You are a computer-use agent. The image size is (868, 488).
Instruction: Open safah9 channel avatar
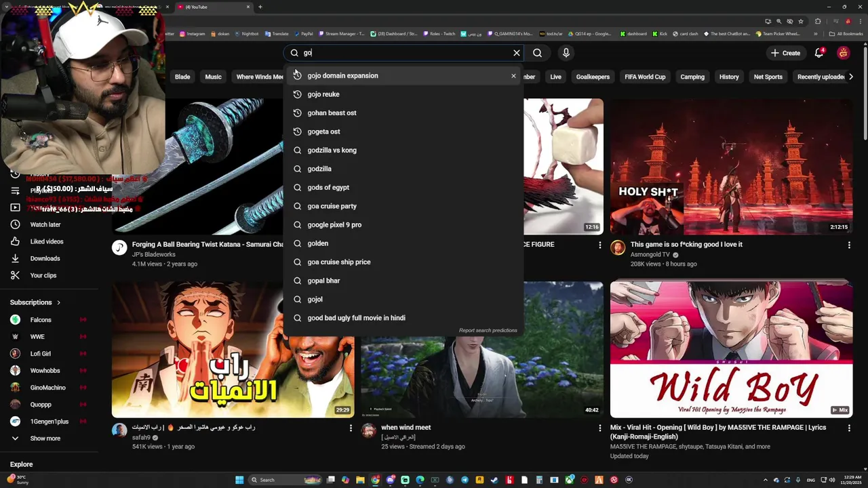[119, 431]
